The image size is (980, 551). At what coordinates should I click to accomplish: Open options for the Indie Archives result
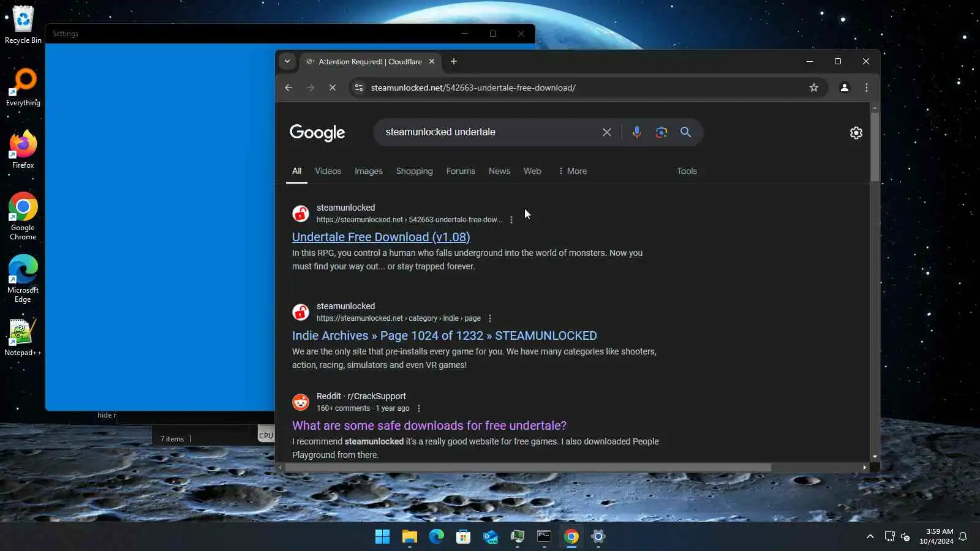point(490,318)
